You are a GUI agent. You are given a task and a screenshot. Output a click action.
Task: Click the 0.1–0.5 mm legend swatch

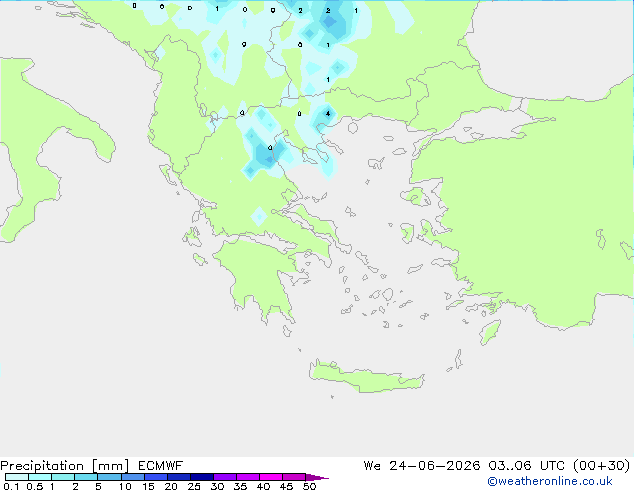[17, 477]
